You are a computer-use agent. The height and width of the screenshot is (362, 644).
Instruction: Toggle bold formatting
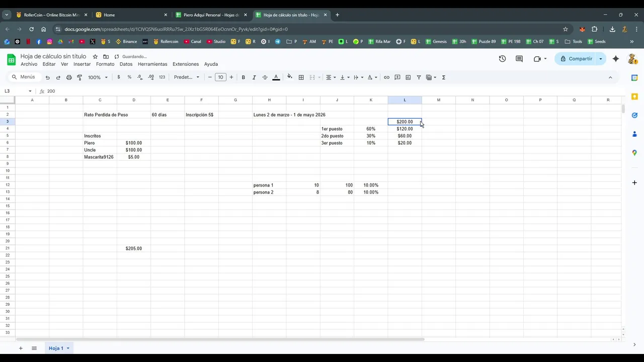pos(244,77)
